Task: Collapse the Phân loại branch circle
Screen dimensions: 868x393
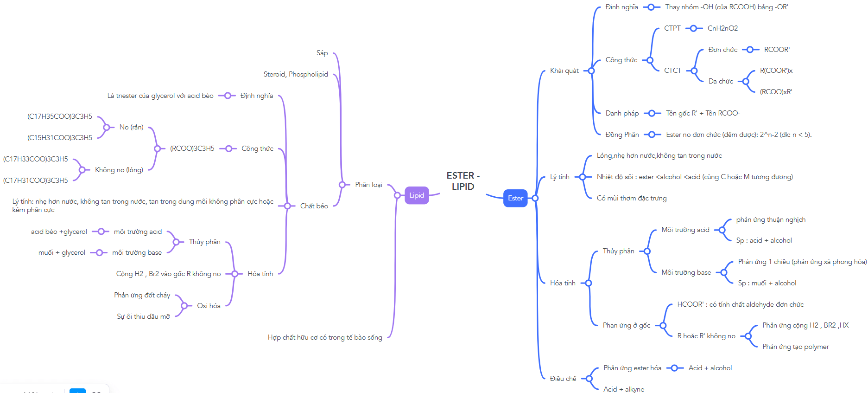Action: click(342, 185)
